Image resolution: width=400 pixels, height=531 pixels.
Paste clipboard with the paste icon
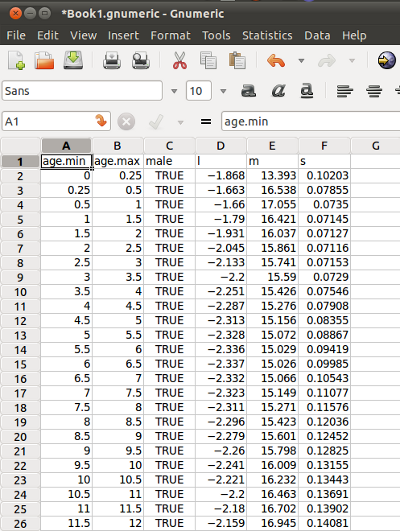coord(237,61)
